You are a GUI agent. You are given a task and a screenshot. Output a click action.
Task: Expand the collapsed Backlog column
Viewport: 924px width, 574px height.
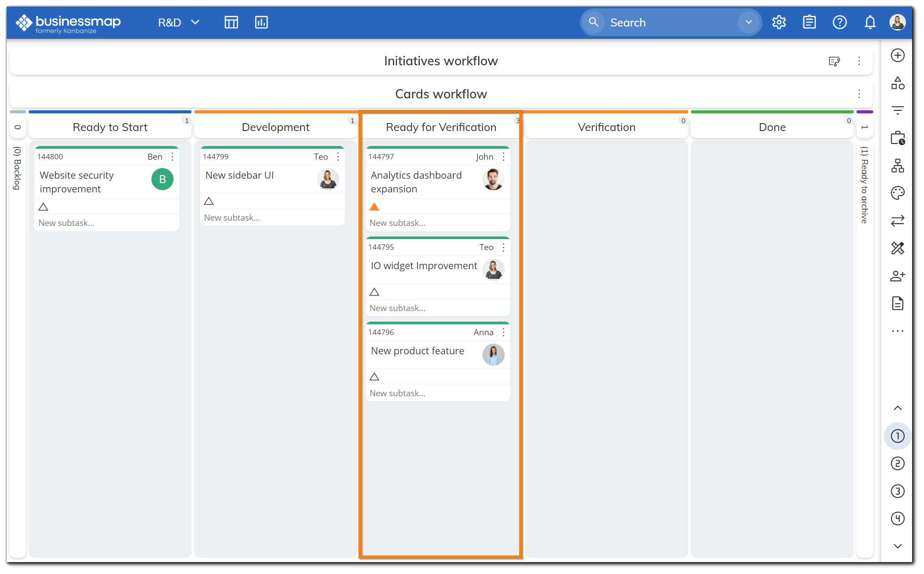coord(18,168)
